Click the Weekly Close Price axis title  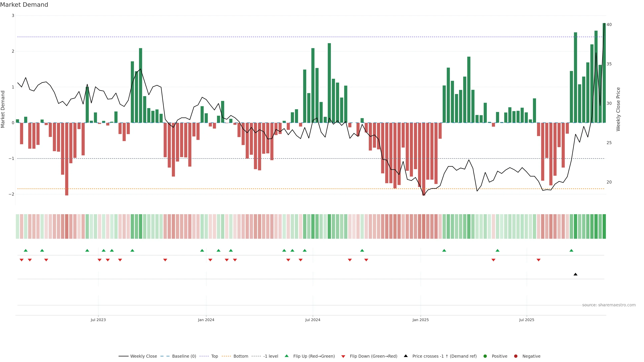point(618,109)
